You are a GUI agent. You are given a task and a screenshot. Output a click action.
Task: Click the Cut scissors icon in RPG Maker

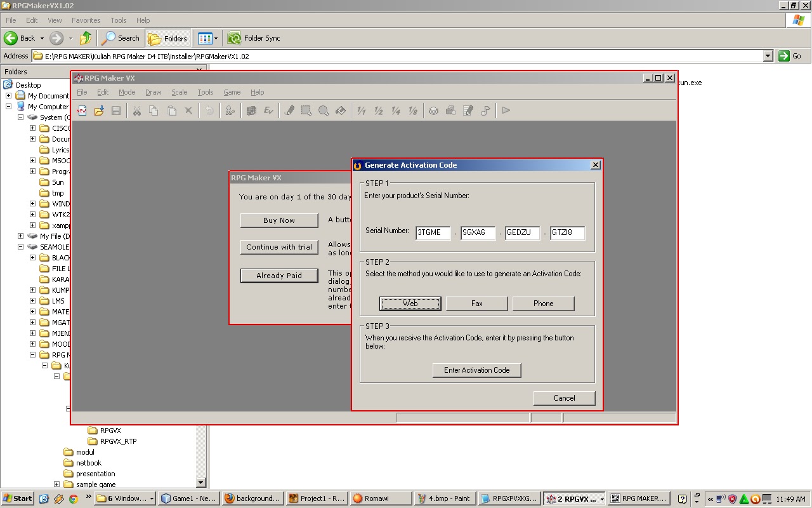pos(136,110)
